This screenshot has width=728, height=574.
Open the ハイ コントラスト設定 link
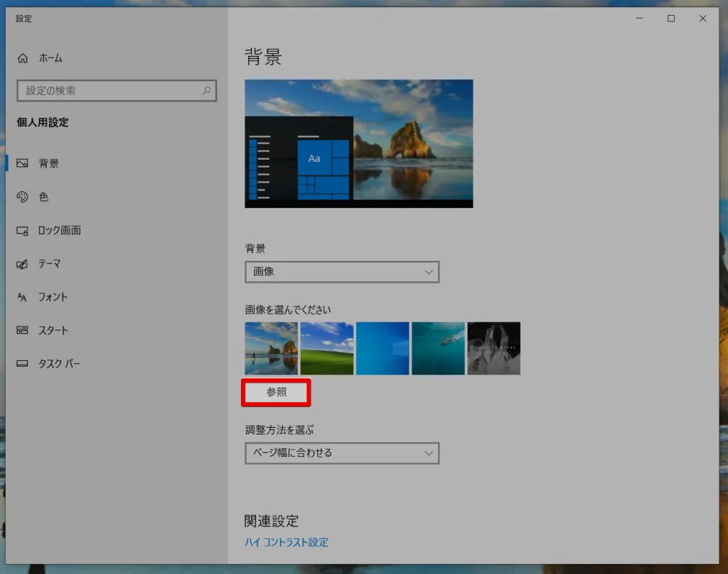(287, 542)
